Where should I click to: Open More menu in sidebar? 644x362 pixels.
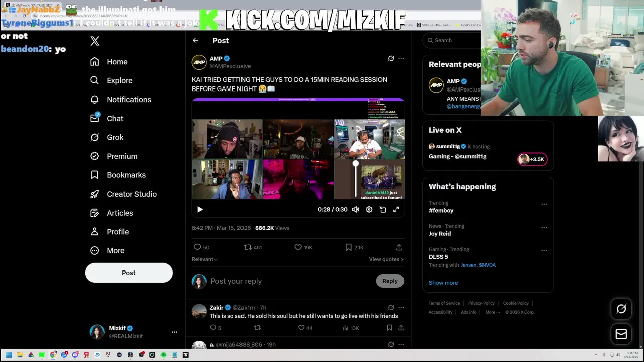(x=107, y=251)
